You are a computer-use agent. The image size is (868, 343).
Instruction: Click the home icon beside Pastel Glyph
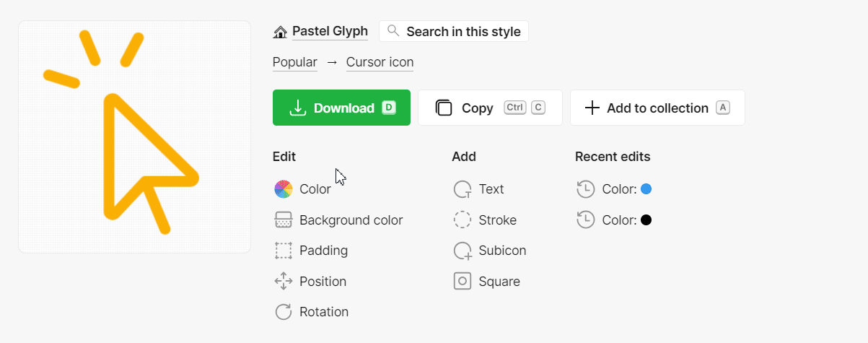(280, 32)
